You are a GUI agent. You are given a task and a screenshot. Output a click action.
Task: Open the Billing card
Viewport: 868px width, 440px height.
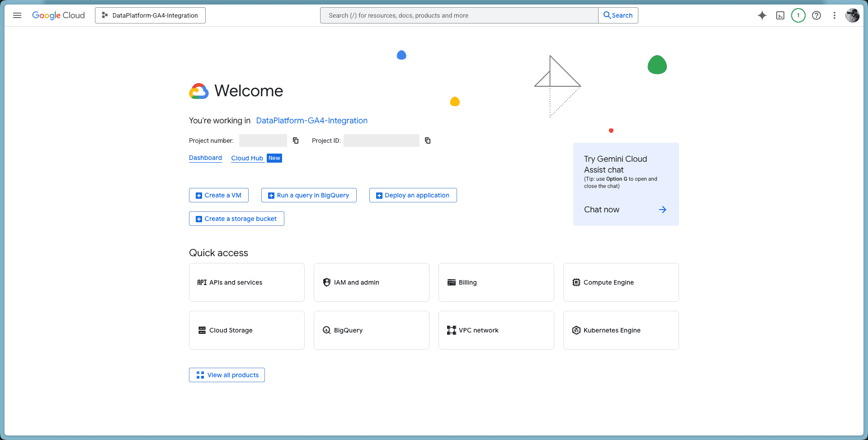(496, 282)
